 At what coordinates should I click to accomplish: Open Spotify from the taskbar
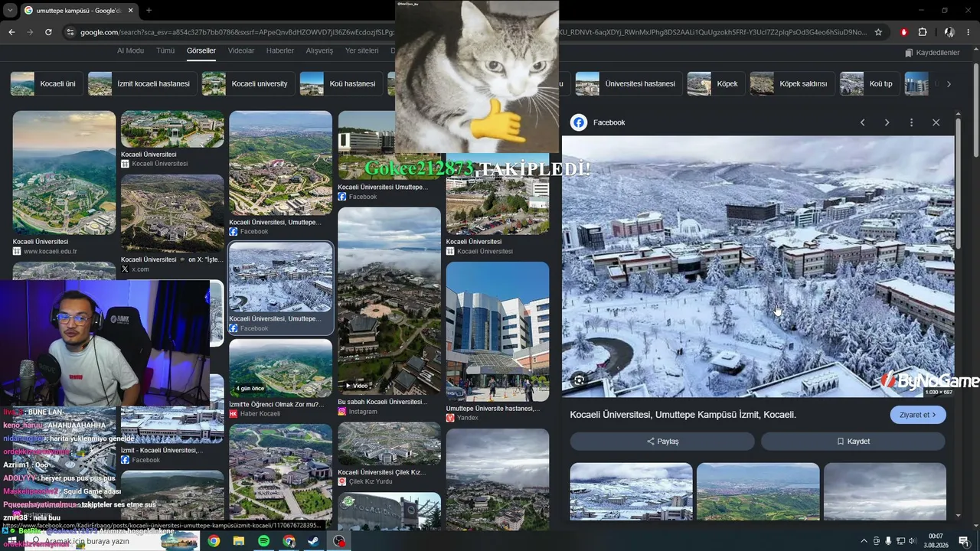coord(263,541)
